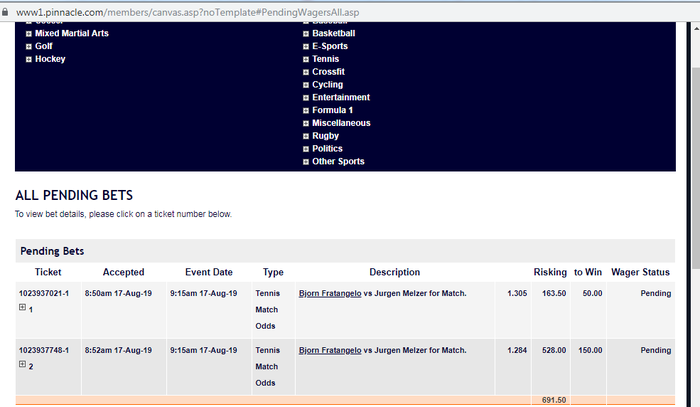The width and height of the screenshot is (700, 407).
Task: Open Bjorn Fratangelo link in 1.284 odds row
Action: coord(330,351)
